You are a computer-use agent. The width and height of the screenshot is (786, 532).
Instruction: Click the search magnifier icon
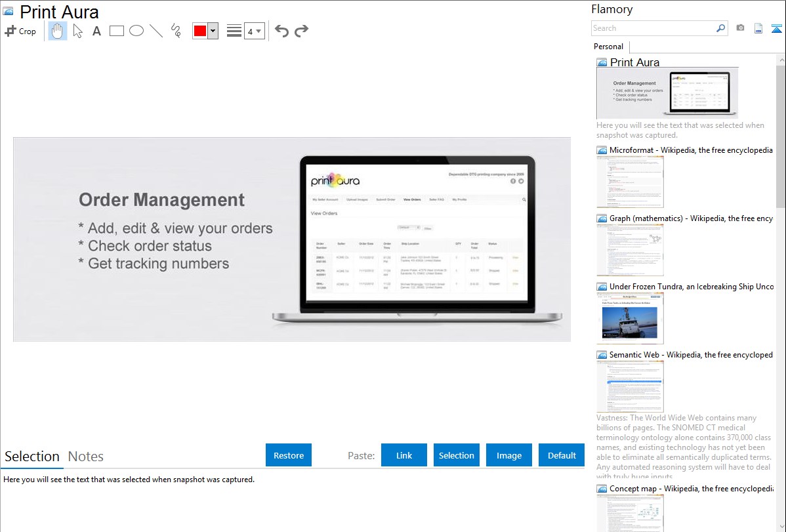[x=721, y=28]
